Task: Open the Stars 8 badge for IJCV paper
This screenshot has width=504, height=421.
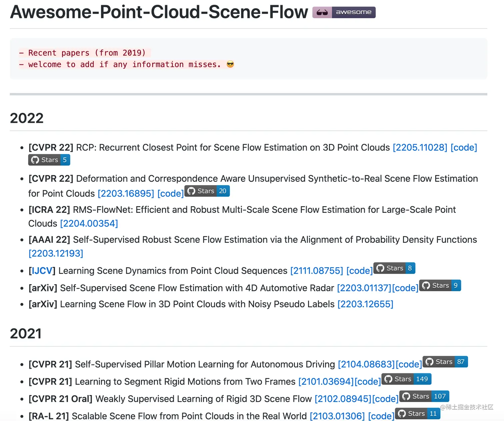Action: pyautogui.click(x=394, y=268)
